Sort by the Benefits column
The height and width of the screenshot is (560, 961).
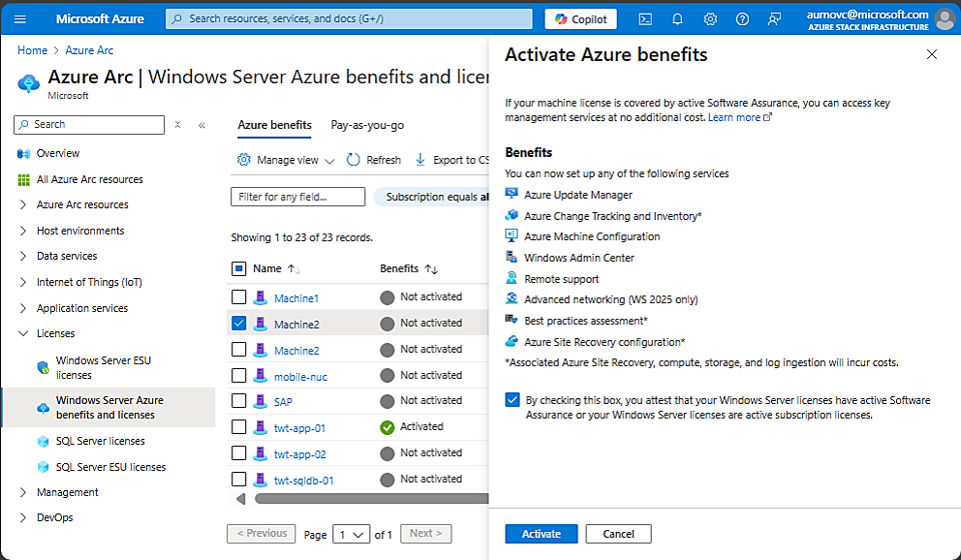[x=408, y=268]
